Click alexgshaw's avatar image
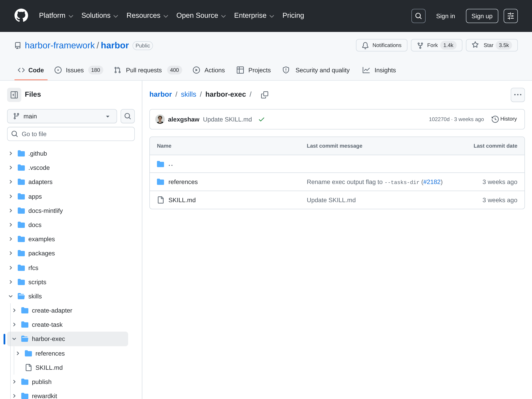Viewport: 532px width, 399px height. tap(160, 119)
